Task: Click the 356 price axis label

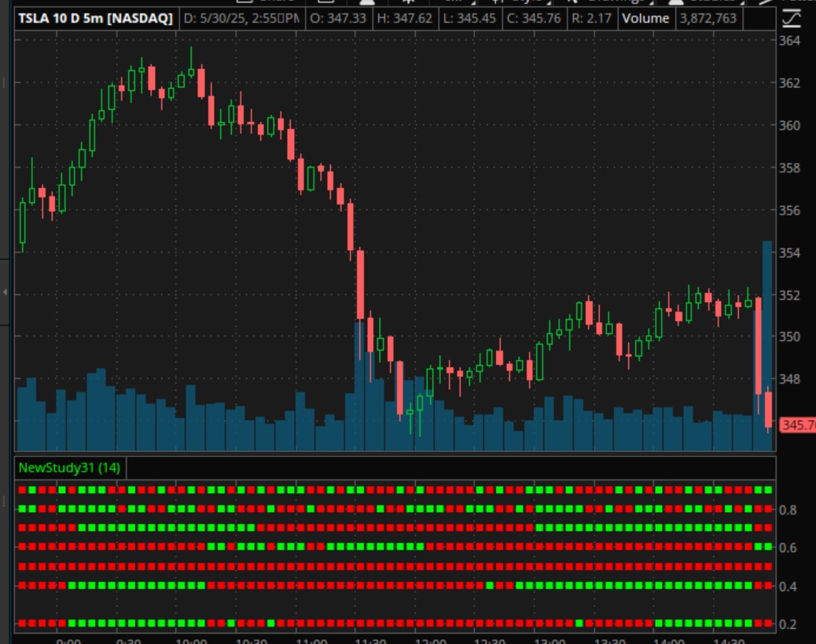Action: point(789,210)
